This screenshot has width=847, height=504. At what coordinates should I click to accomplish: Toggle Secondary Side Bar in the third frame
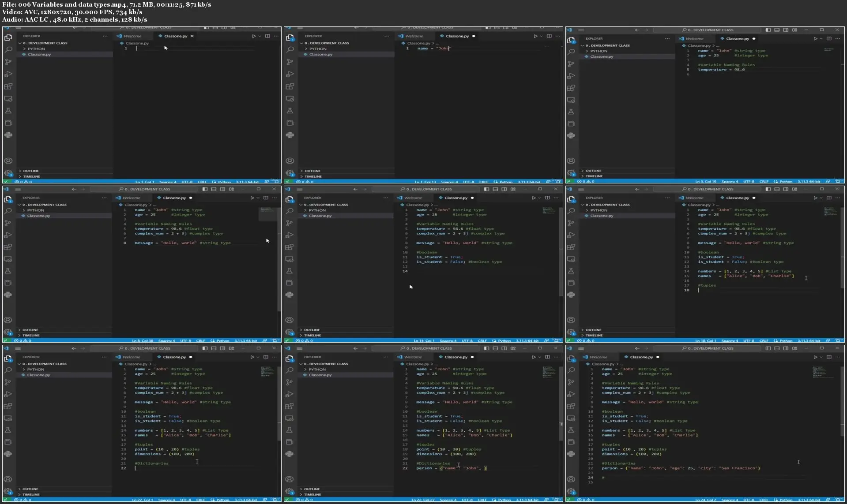(x=786, y=30)
